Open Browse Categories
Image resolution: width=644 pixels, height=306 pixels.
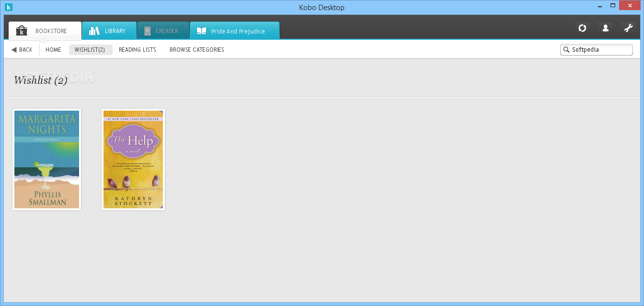point(197,49)
